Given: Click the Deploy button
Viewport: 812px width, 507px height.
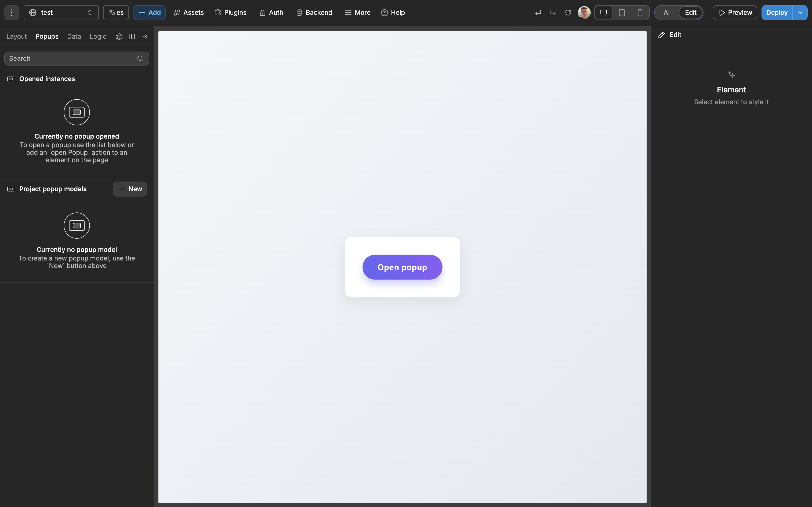Looking at the screenshot, I should [x=777, y=12].
